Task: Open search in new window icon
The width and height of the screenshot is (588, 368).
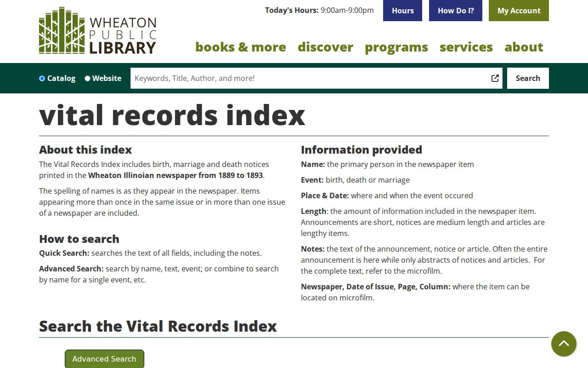Action: pyautogui.click(x=495, y=78)
